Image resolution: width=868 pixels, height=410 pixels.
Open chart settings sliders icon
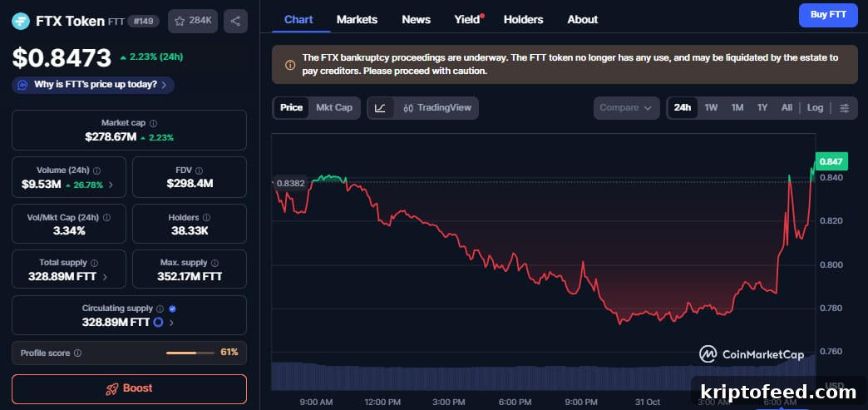[x=844, y=108]
